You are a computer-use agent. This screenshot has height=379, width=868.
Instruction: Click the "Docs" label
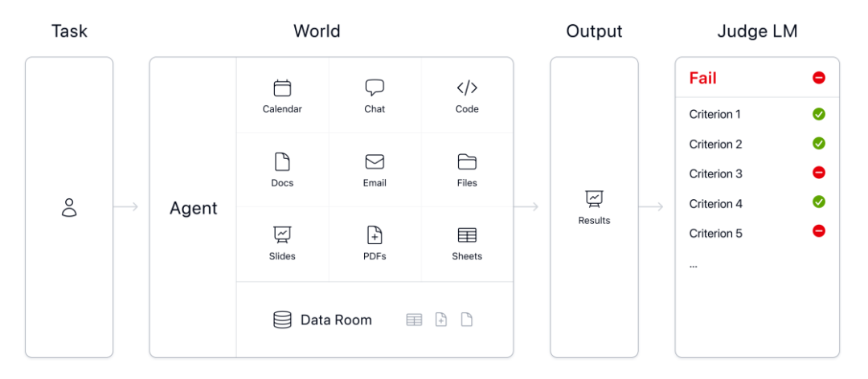tap(282, 182)
